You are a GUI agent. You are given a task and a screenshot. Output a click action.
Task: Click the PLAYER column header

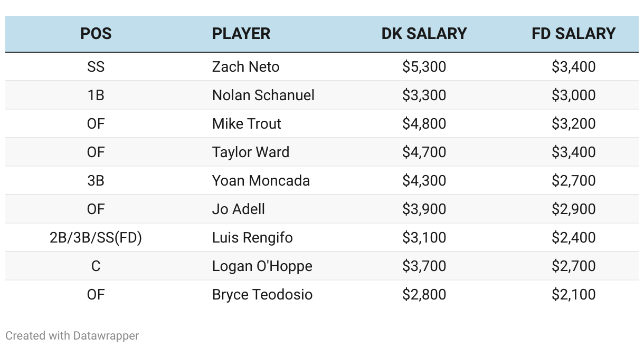tap(241, 34)
